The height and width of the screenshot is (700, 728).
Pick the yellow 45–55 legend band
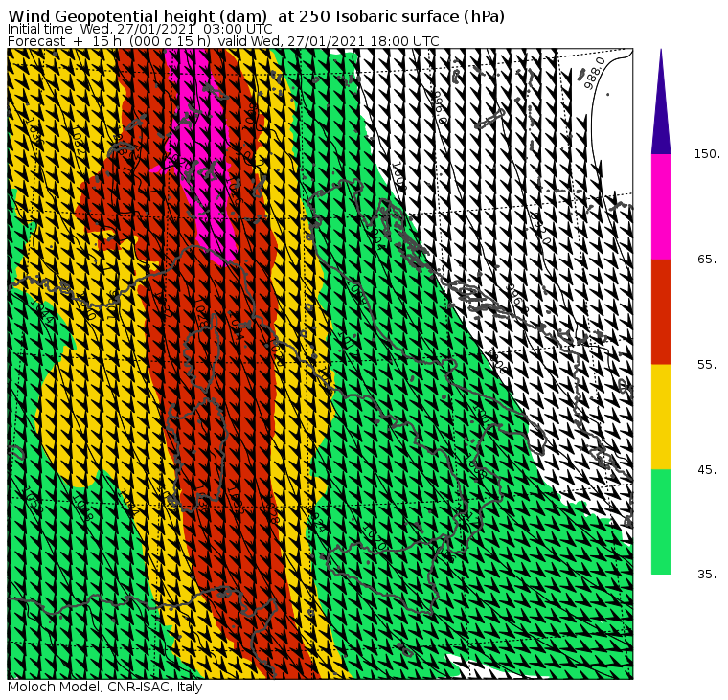pos(661,417)
